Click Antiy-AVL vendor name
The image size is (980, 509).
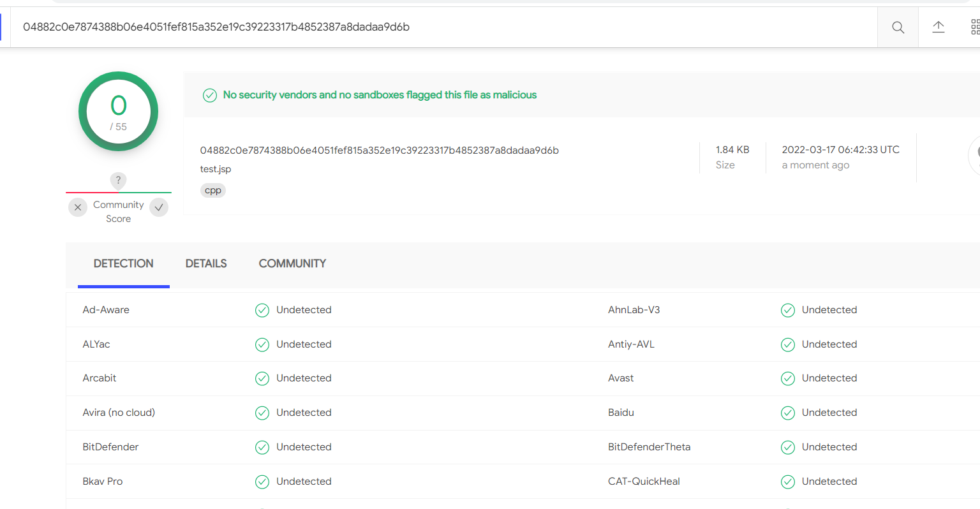[632, 344]
